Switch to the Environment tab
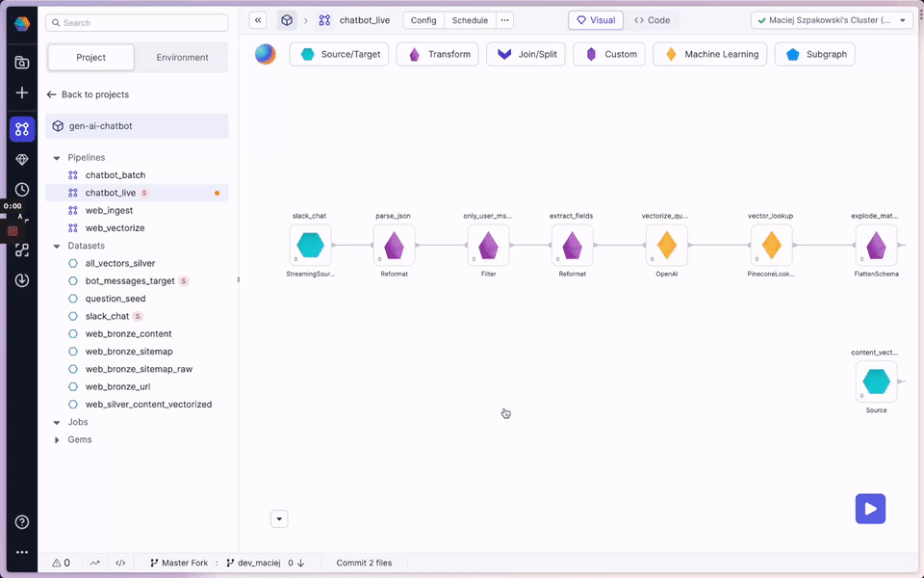The width and height of the screenshot is (924, 578). tap(180, 57)
